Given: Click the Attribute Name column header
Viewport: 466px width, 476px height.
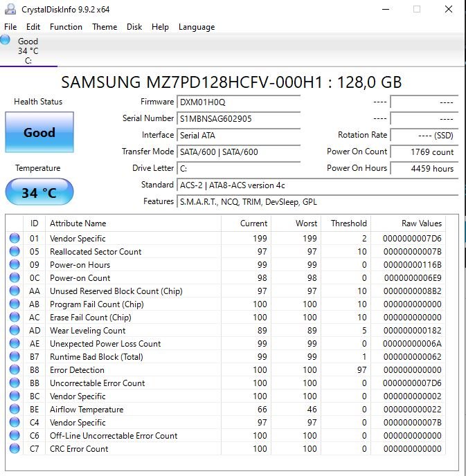Looking at the screenshot, I should [x=133, y=223].
